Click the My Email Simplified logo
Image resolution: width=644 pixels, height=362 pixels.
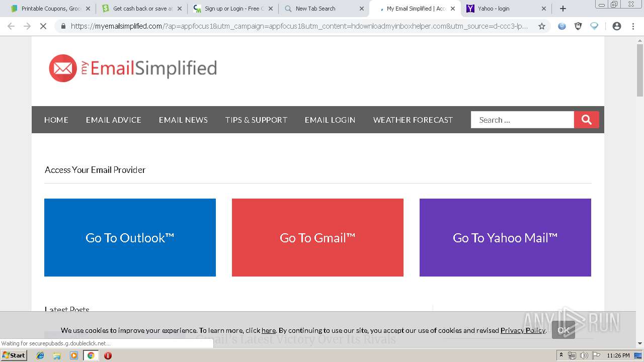point(133,68)
